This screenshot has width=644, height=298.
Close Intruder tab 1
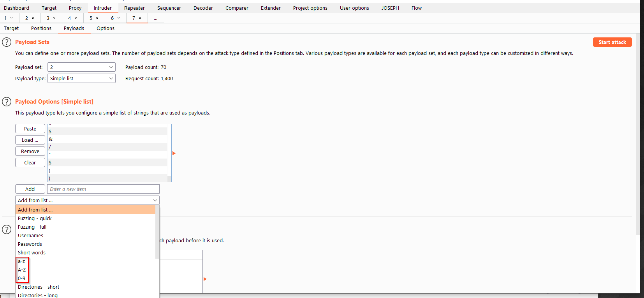click(x=12, y=18)
